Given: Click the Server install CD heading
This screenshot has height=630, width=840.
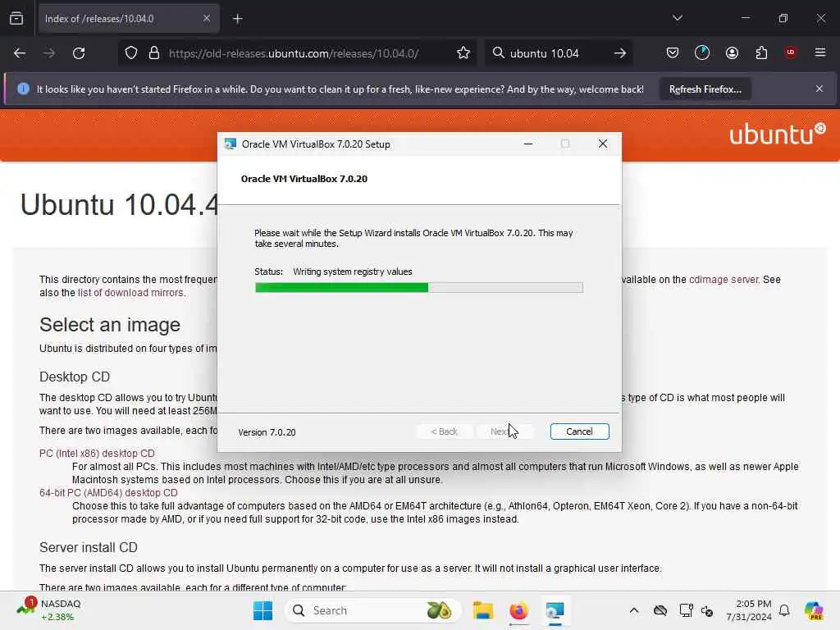Looking at the screenshot, I should click(89, 547).
